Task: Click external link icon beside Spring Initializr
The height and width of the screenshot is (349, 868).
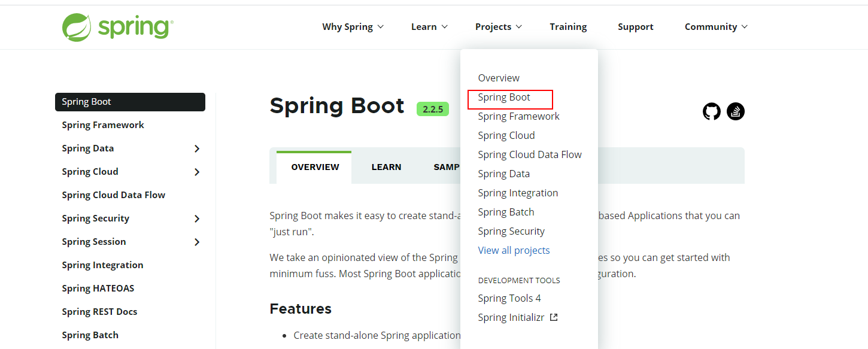Action: pos(554,317)
